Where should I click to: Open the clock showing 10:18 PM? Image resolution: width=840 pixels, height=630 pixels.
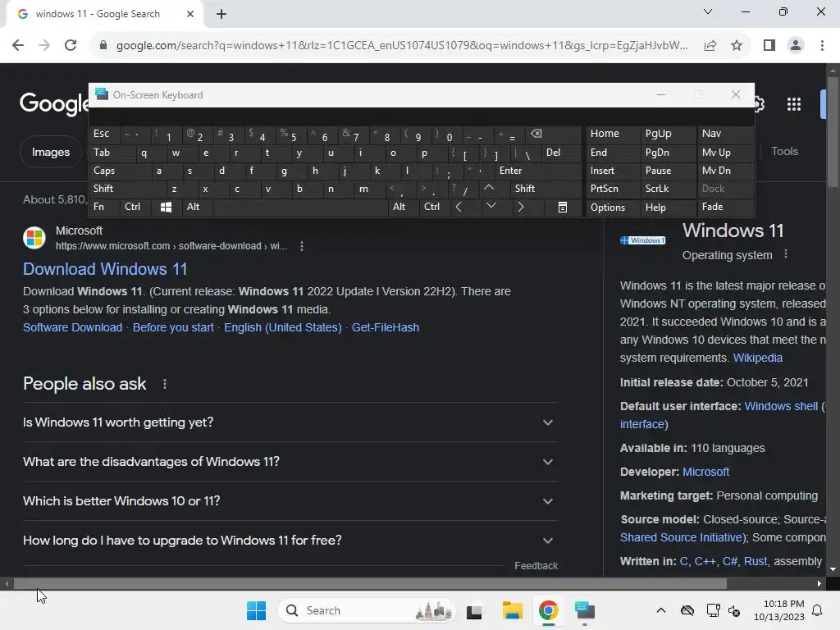click(x=779, y=610)
